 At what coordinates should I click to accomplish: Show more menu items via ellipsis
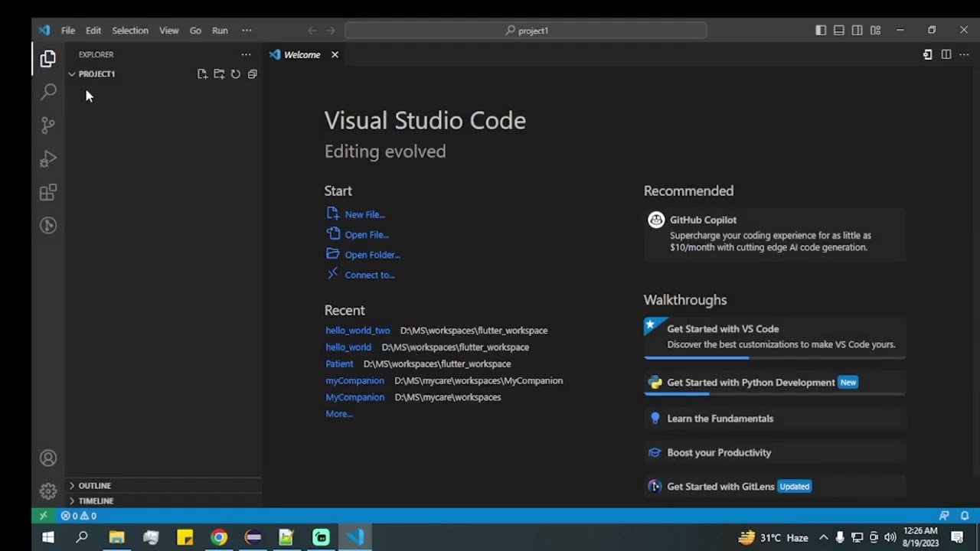(x=247, y=31)
